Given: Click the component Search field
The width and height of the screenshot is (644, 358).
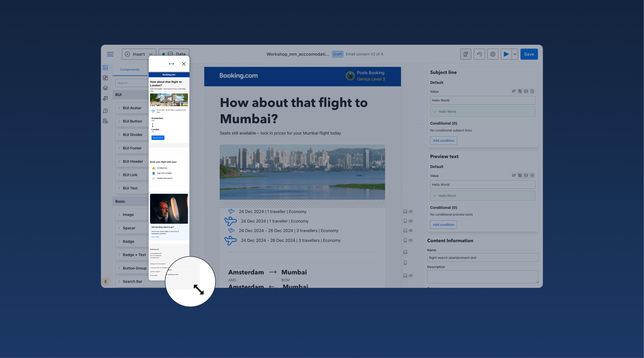Looking at the screenshot, I should click(x=132, y=83).
